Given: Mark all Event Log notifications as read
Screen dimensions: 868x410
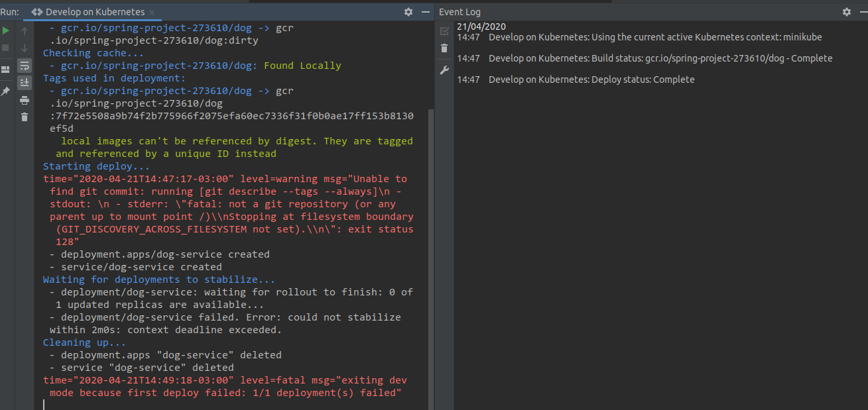Looking at the screenshot, I should coord(444,30).
